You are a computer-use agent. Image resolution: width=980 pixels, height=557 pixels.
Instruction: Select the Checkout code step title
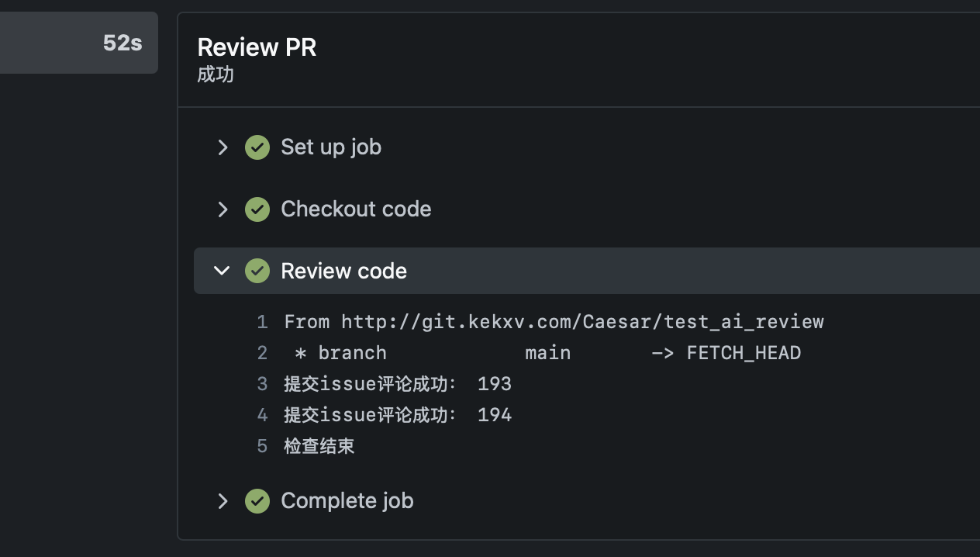tap(356, 209)
